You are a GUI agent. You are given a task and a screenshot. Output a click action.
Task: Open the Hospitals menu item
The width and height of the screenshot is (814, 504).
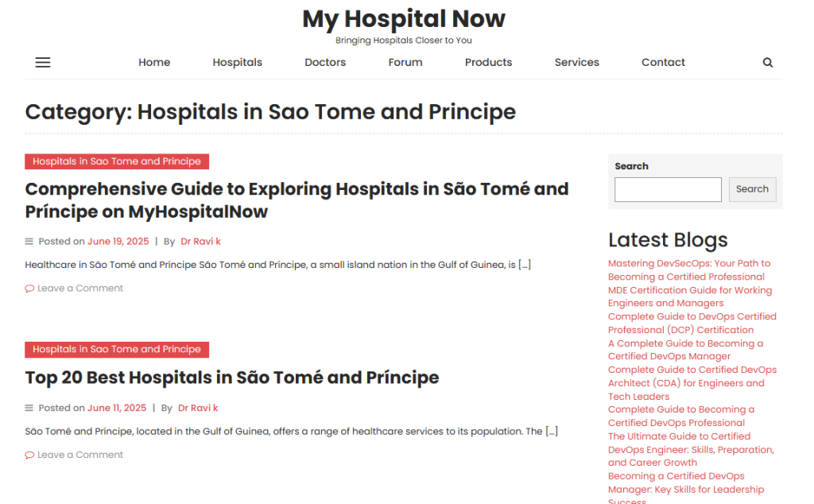[x=237, y=63]
